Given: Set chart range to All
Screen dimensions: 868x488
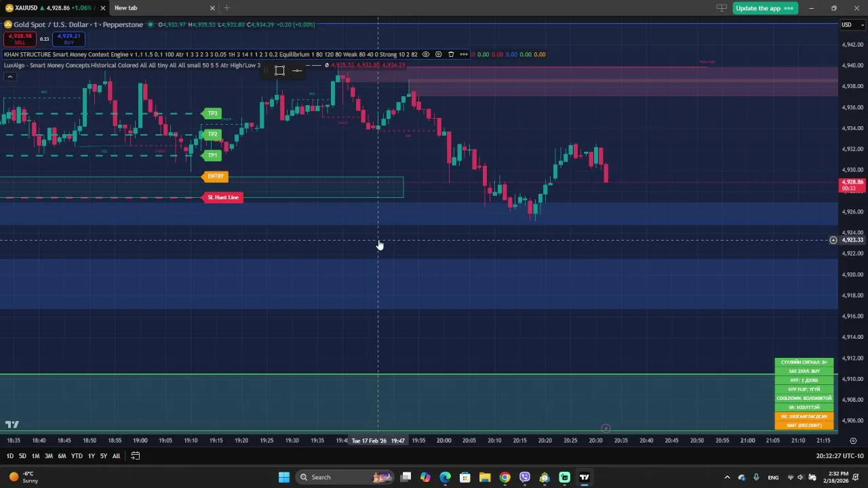Looking at the screenshot, I should click(x=116, y=456).
